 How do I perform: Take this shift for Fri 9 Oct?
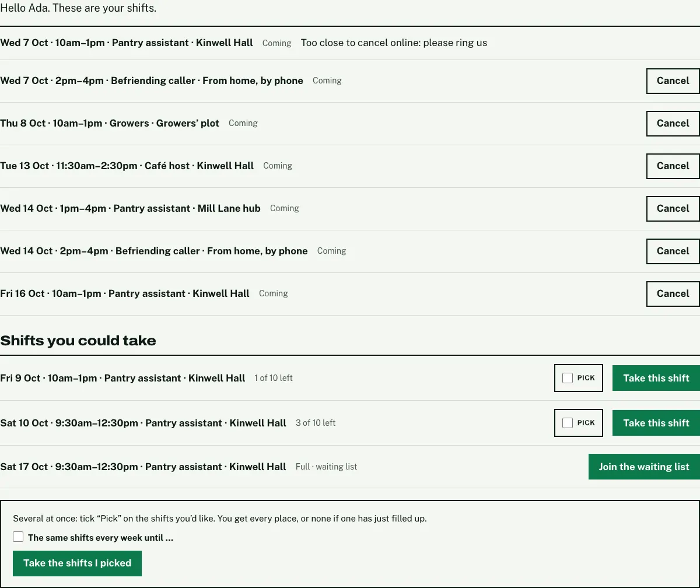click(656, 378)
